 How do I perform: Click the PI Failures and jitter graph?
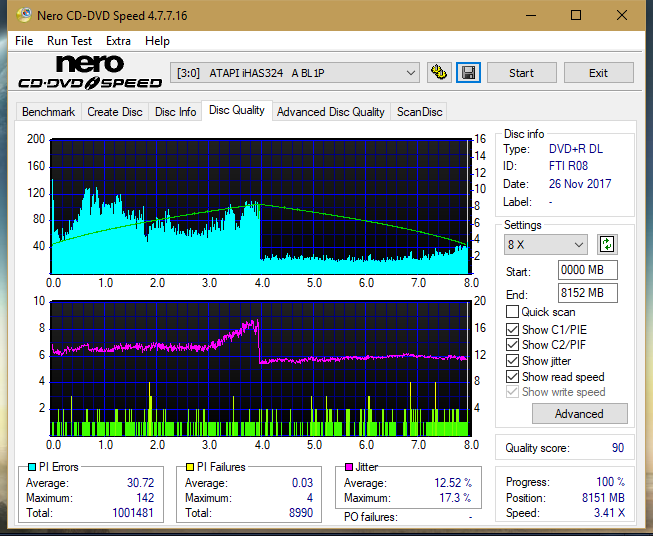[260, 368]
